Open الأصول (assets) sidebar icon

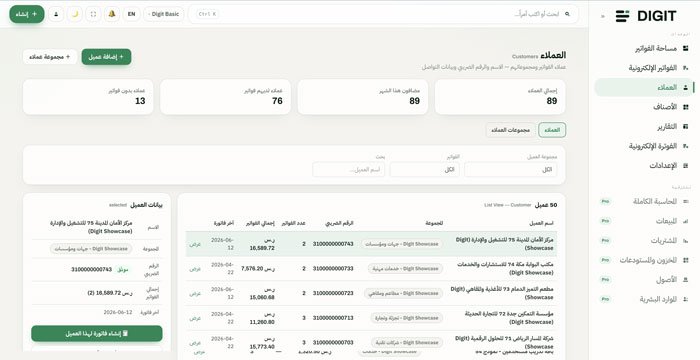tap(686, 280)
